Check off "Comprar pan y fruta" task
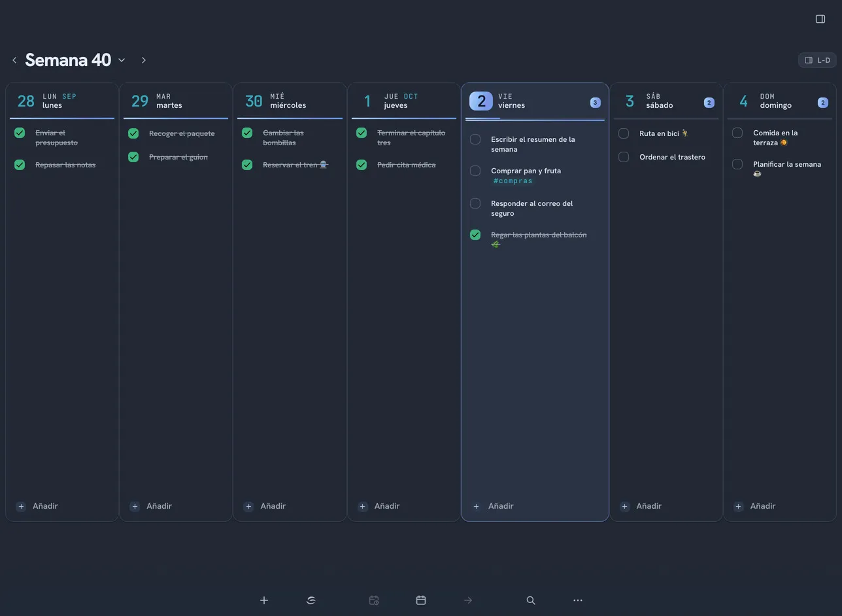The image size is (842, 616). [475, 171]
